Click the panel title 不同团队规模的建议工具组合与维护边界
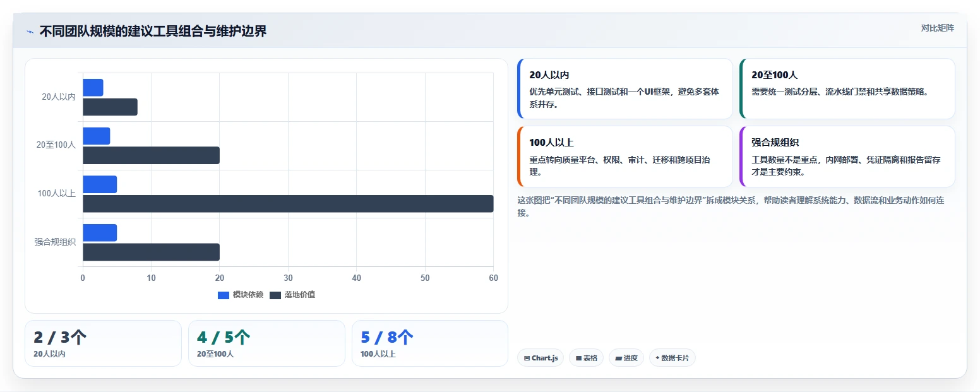 [x=153, y=31]
